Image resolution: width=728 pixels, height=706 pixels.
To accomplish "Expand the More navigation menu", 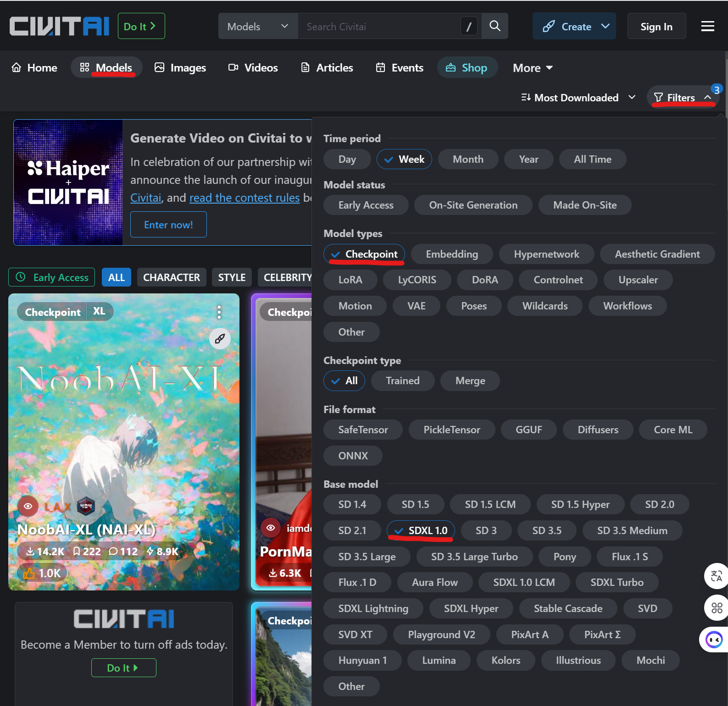I will pyautogui.click(x=533, y=68).
